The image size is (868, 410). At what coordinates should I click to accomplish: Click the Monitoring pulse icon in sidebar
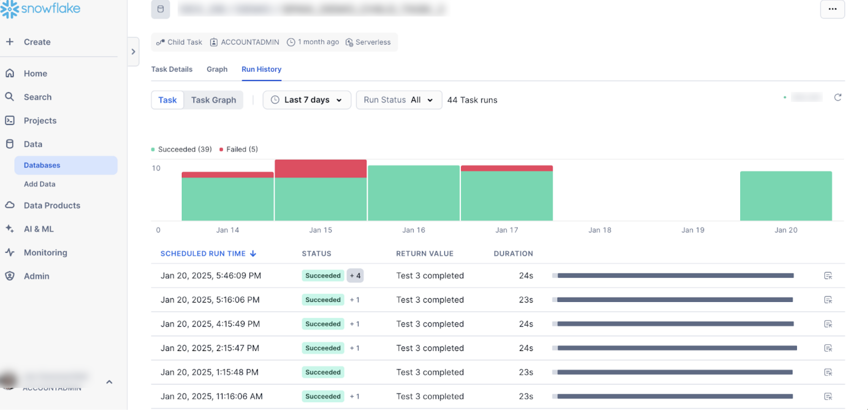click(10, 252)
